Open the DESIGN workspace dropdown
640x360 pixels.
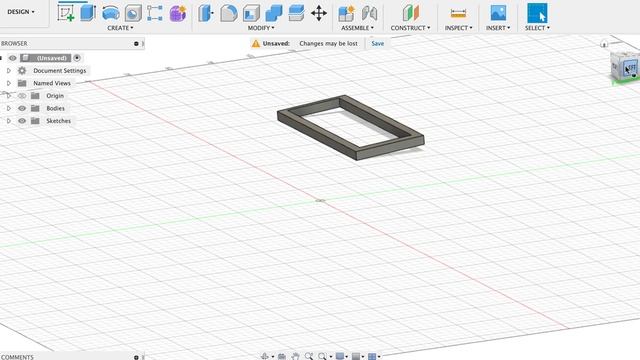(21, 12)
